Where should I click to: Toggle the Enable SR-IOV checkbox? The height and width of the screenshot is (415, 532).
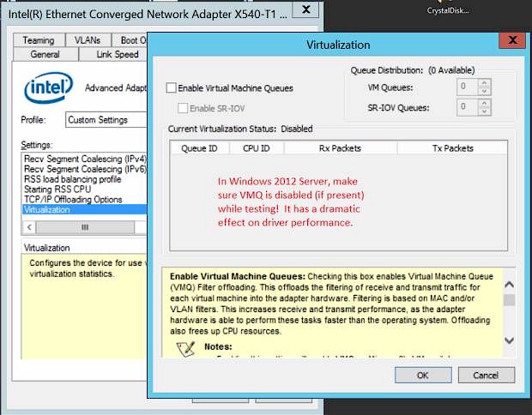click(183, 108)
